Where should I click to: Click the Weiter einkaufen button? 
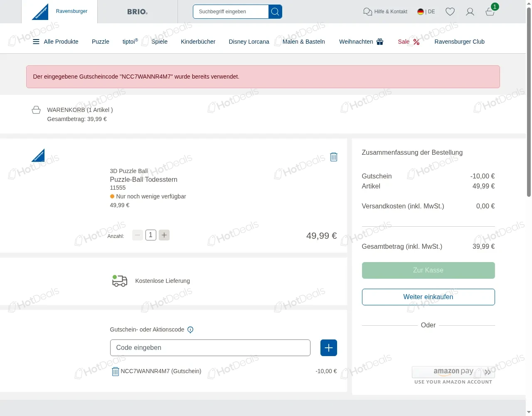429,297
